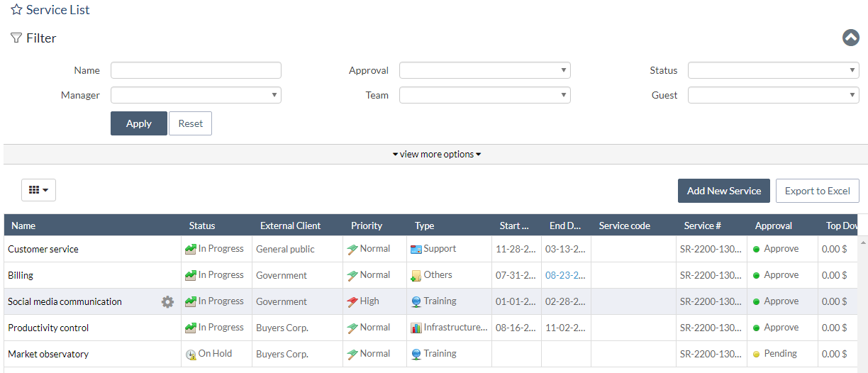
Task: Click Government client in the Billing row
Action: (x=282, y=276)
